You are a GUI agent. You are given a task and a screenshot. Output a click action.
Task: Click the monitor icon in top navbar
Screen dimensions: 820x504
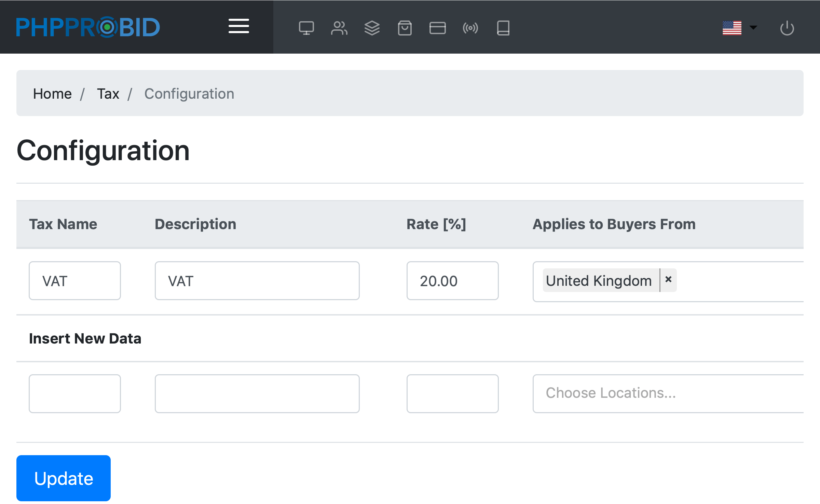pos(306,28)
